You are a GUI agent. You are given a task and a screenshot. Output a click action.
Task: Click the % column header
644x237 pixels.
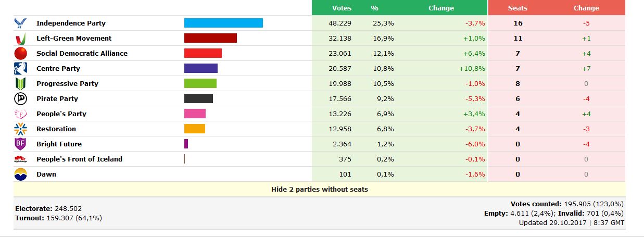[374, 8]
